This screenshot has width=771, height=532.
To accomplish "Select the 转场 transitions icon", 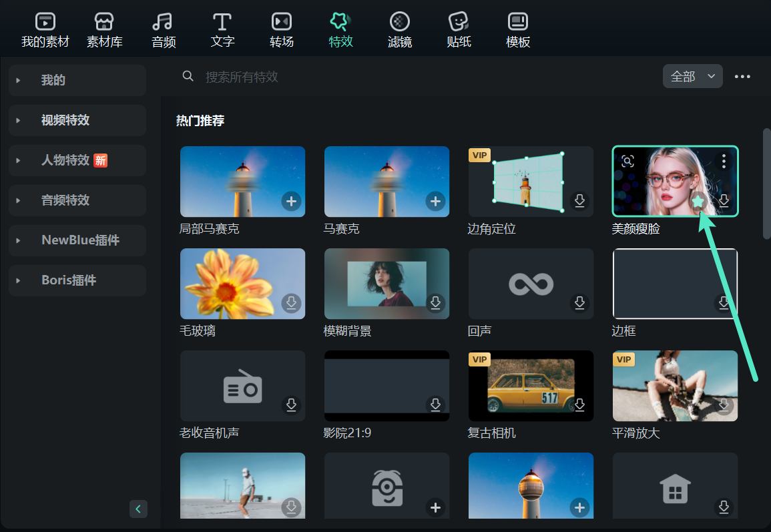I will (281, 28).
